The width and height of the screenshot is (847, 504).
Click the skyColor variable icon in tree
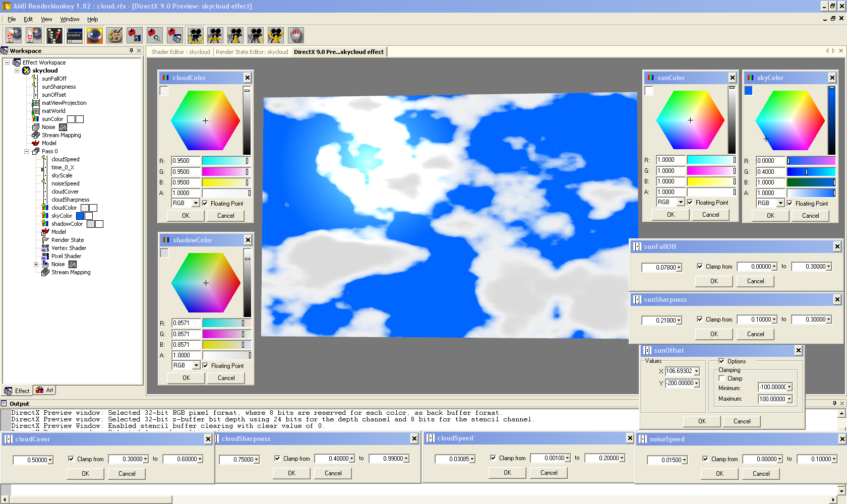coord(45,216)
